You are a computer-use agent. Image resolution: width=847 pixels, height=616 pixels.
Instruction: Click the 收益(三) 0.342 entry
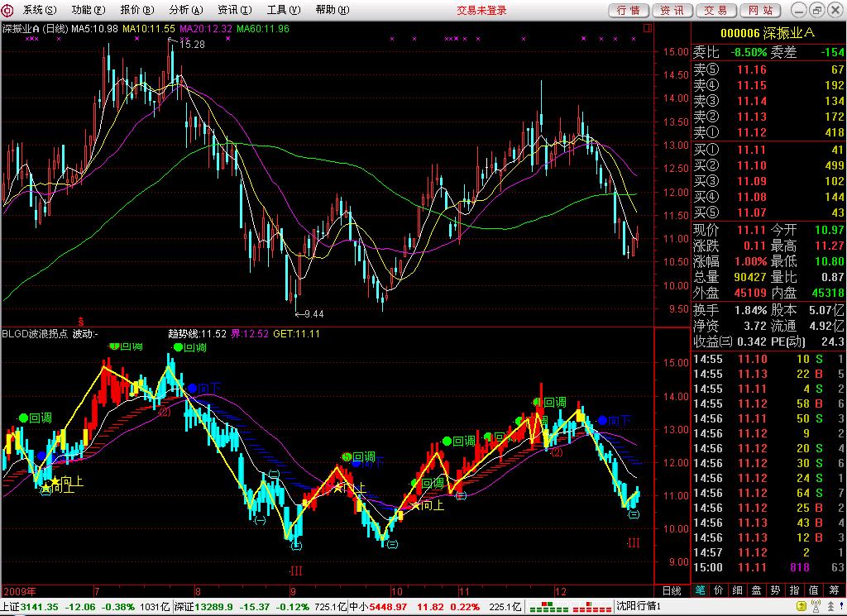tap(730, 341)
